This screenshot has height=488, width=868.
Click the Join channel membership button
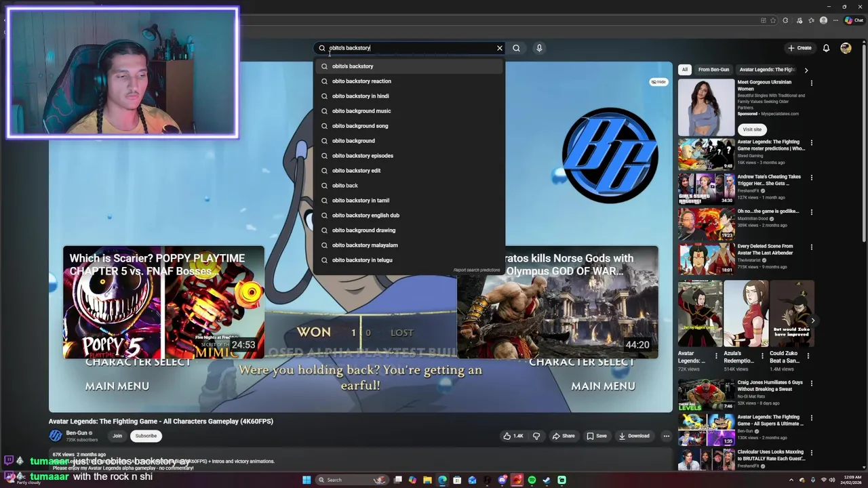(x=117, y=436)
